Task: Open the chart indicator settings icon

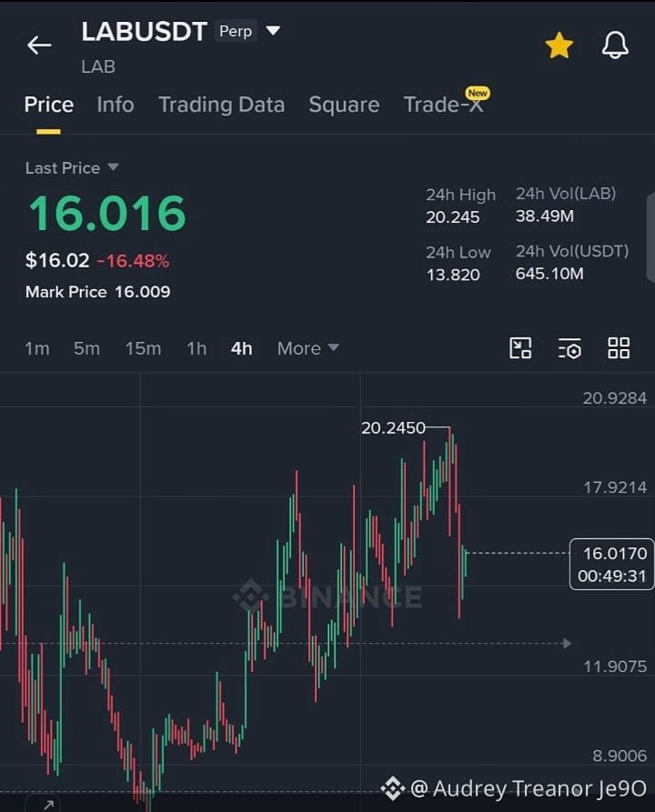Action: tap(569, 348)
